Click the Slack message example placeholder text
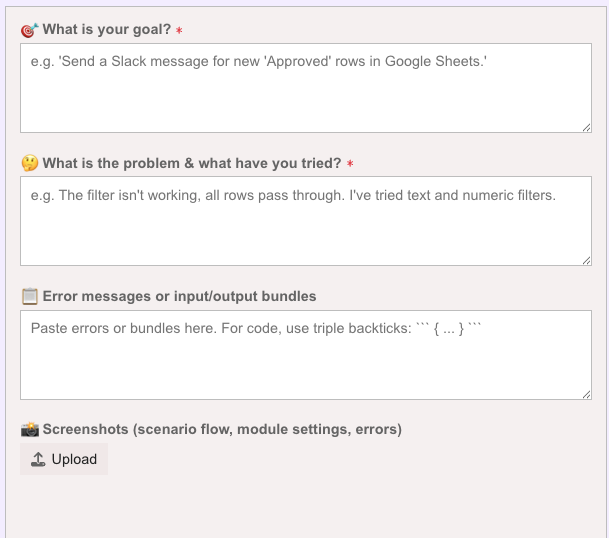Viewport: 609px width, 538px height. pos(259,62)
